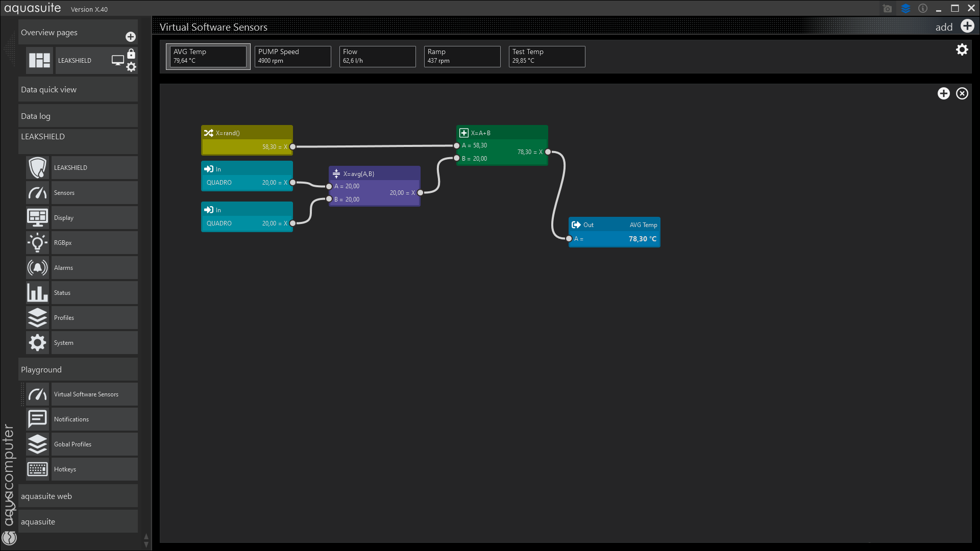Select the PUMP Speed sensor tab
980x551 pixels.
coord(293,56)
